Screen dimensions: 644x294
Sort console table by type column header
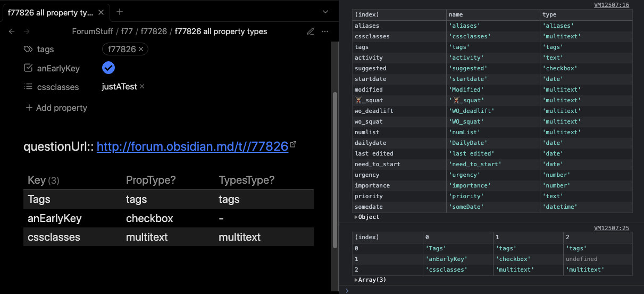click(586, 15)
